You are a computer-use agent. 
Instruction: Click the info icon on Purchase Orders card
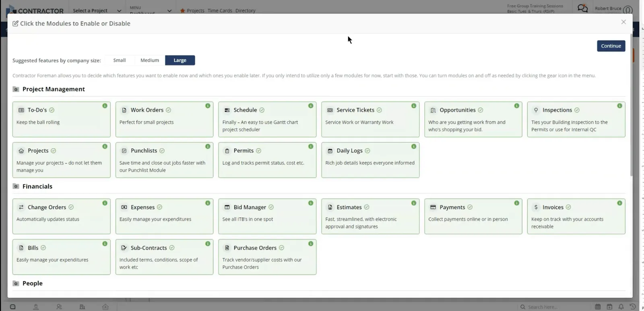coord(311,244)
